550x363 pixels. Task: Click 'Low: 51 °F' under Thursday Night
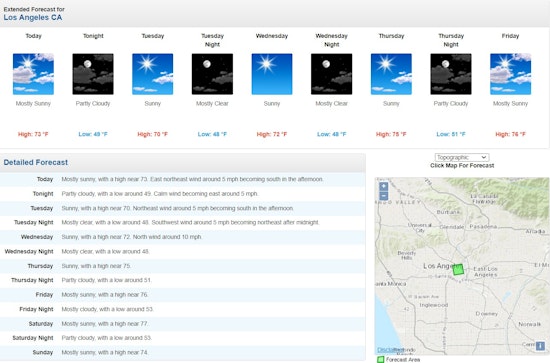pos(451,134)
